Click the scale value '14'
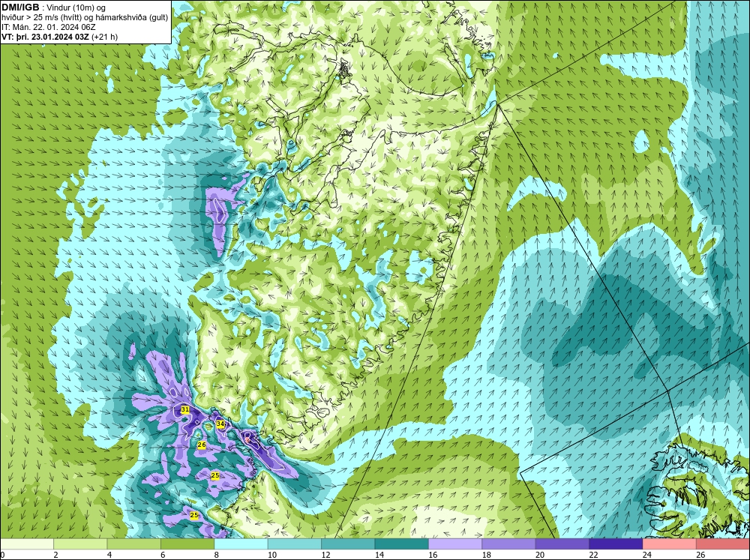750x560 pixels. (x=379, y=555)
